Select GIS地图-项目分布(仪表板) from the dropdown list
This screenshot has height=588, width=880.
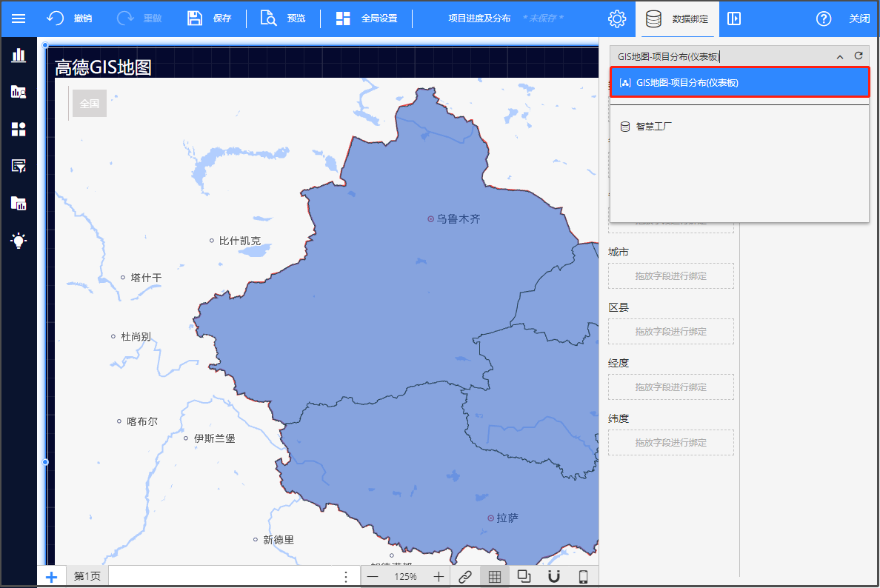(x=739, y=83)
